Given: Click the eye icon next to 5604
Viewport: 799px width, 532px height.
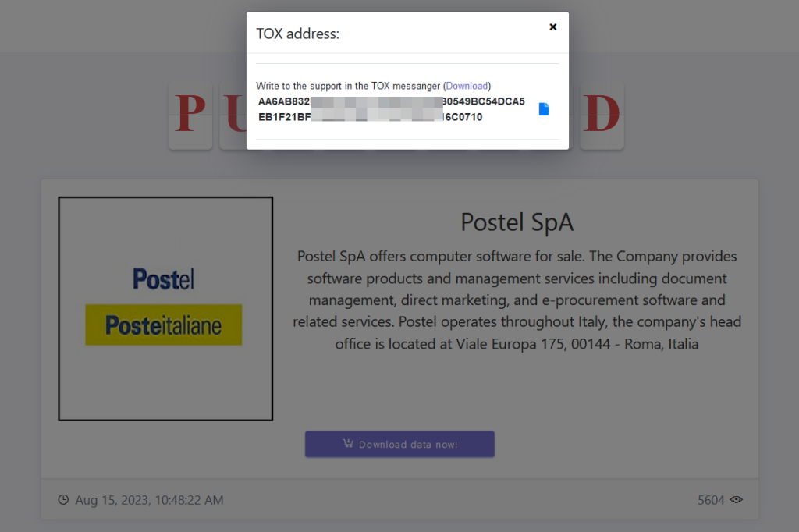Looking at the screenshot, I should 736,499.
